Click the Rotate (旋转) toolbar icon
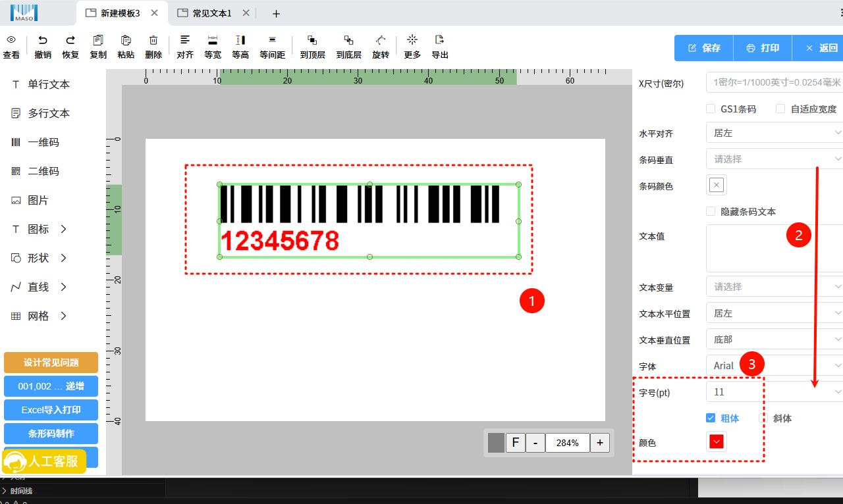This screenshot has height=504, width=843. pyautogui.click(x=381, y=41)
